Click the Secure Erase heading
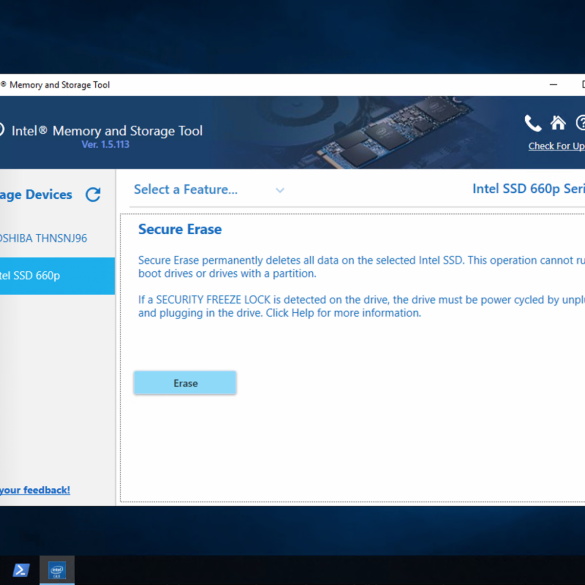585x585 pixels. tap(180, 229)
